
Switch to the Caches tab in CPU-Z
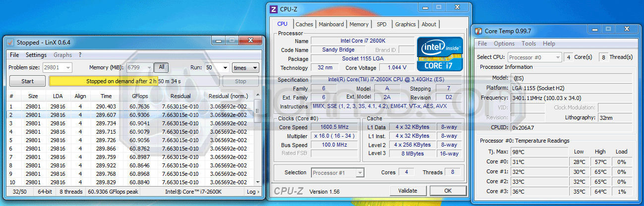coord(304,24)
